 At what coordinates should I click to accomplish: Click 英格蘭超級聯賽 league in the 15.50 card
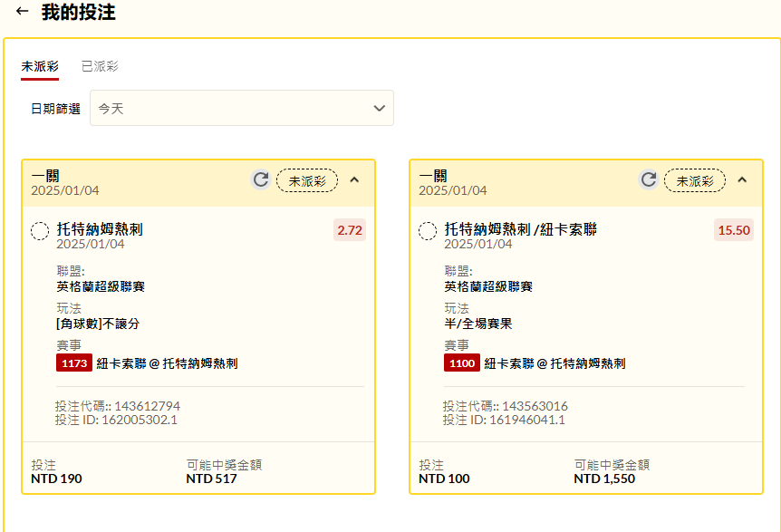pos(488,286)
